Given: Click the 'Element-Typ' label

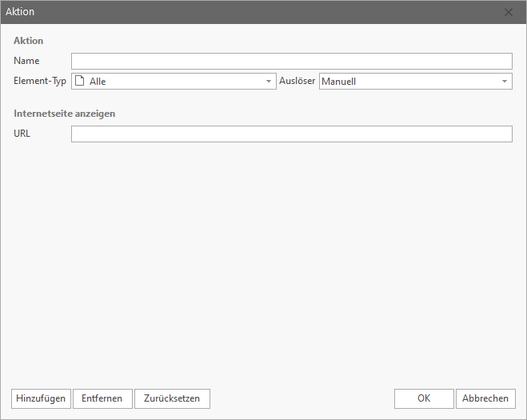Looking at the screenshot, I should click(x=40, y=81).
